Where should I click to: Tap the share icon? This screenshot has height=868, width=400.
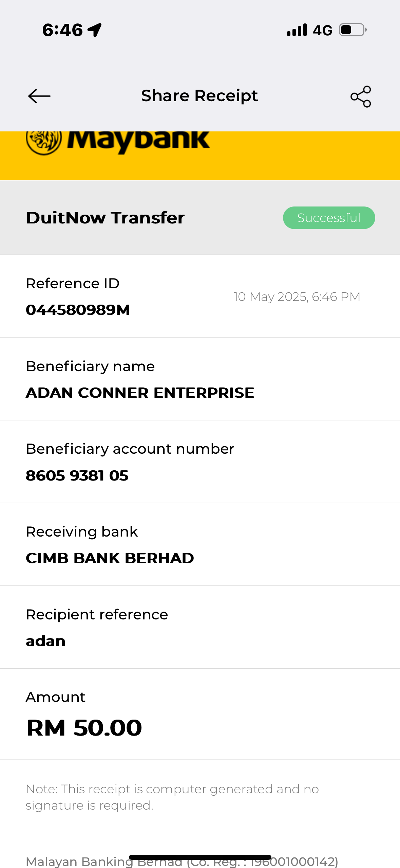[361, 96]
